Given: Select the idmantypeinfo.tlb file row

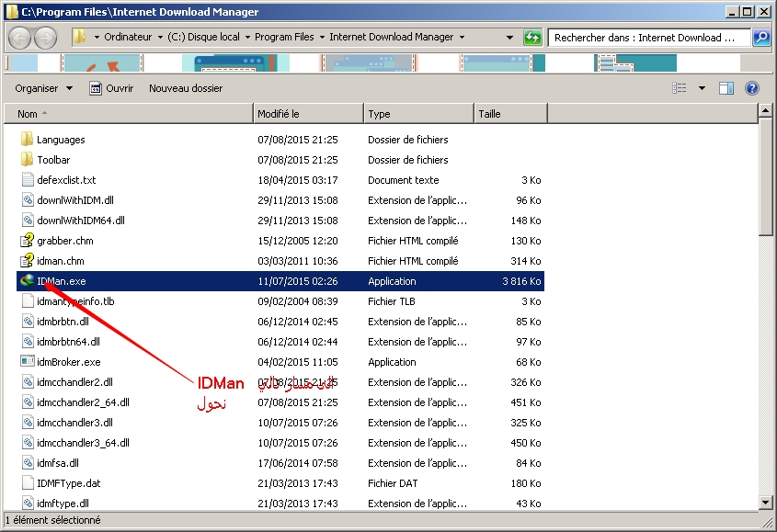Looking at the screenshot, I should pyautogui.click(x=280, y=301).
